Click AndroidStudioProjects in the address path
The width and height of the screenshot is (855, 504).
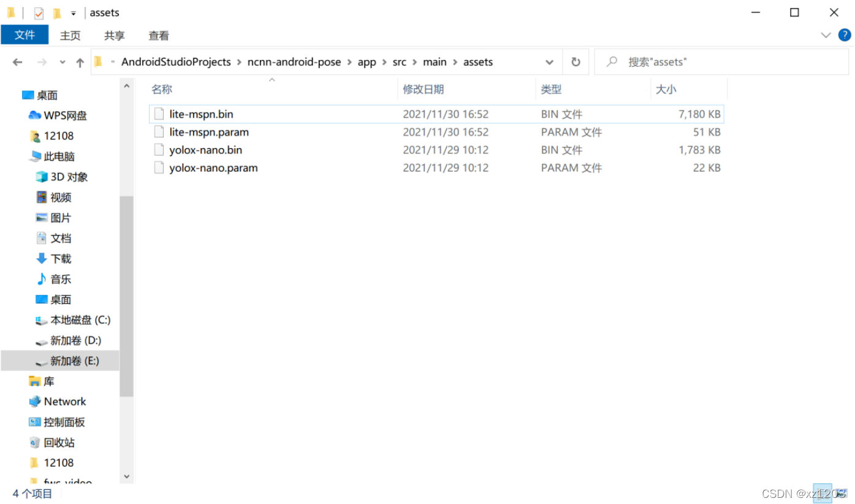click(176, 62)
